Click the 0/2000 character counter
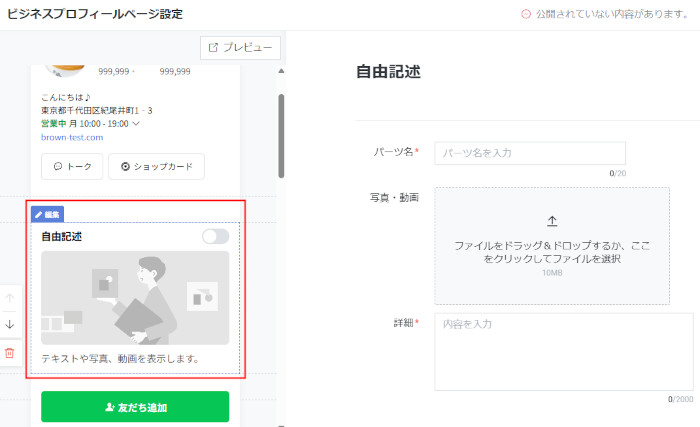 (680, 399)
